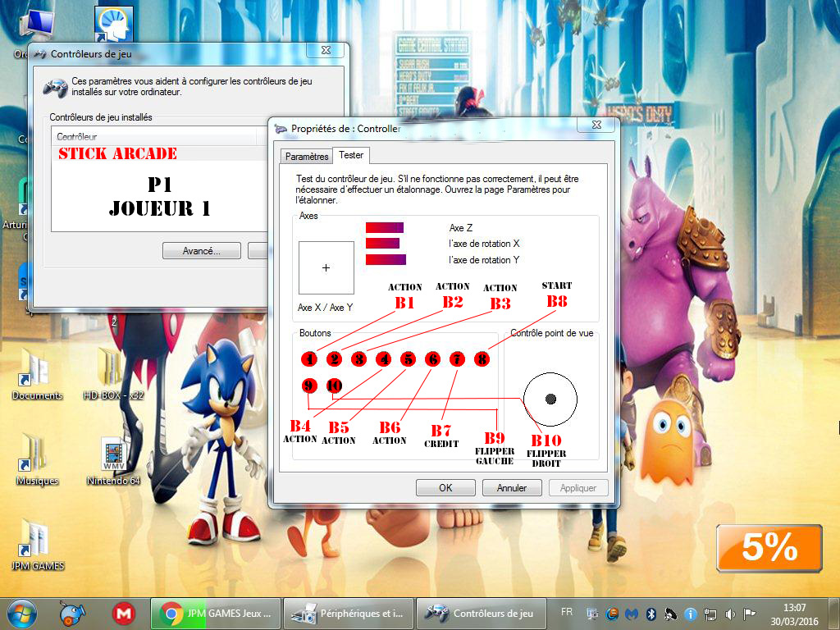Switch to Chrome JPM GAMES taskbar window
Image resolution: width=840 pixels, height=630 pixels.
point(215,613)
